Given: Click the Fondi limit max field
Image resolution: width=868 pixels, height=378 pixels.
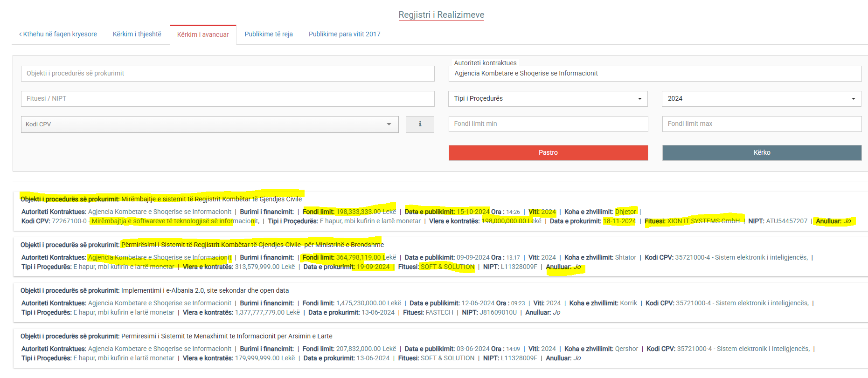Looking at the screenshot, I should tap(761, 124).
